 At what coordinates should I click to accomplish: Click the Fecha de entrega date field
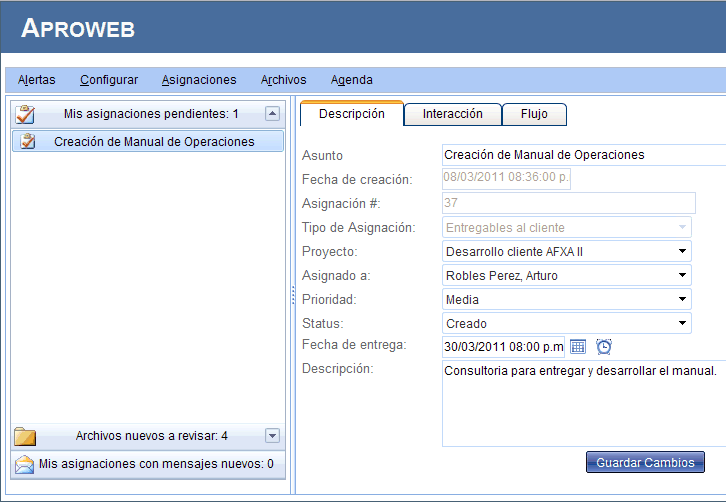pyautogui.click(x=503, y=347)
